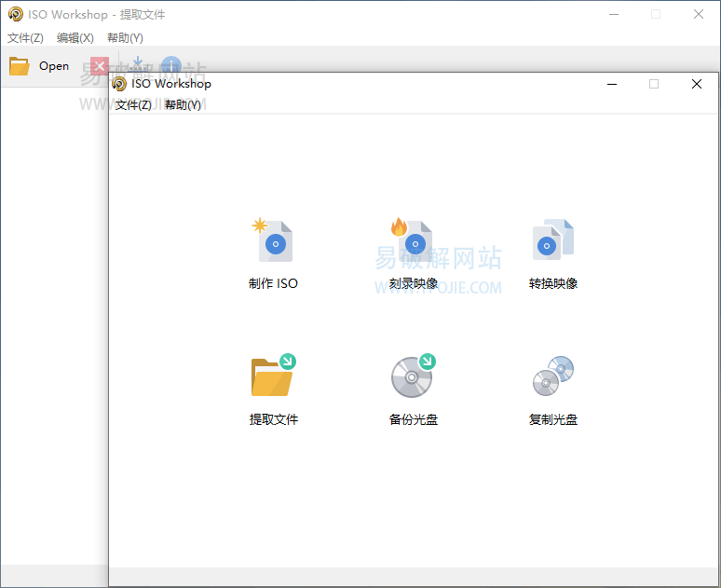Viewport: 721px width, 588px height.
Task: Click the blue download-arrow toolbar icon in 提取文件 window
Action: pyautogui.click(x=137, y=64)
